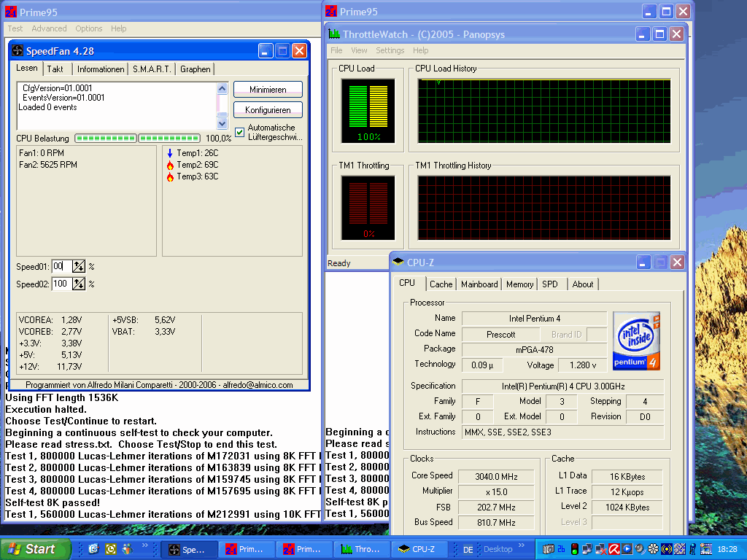Click the SpeedFan fan icon in its title bar
Image resolution: width=747 pixels, height=560 pixels.
(x=18, y=50)
